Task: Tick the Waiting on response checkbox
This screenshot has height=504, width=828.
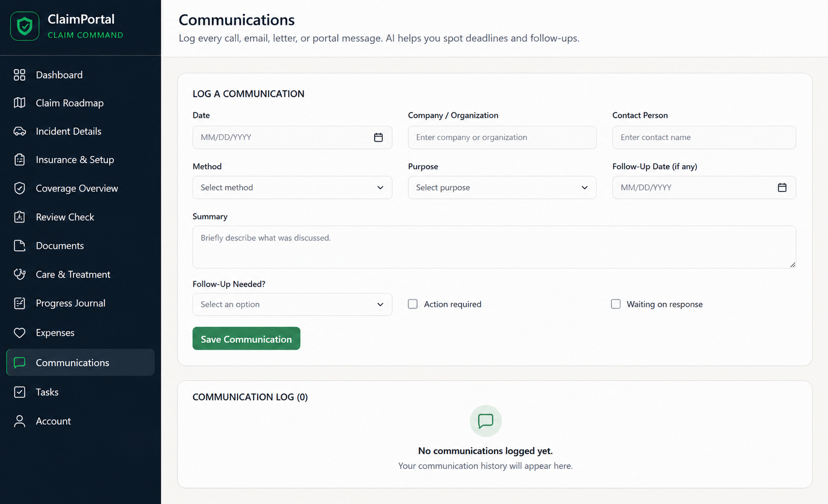Action: pyautogui.click(x=616, y=304)
